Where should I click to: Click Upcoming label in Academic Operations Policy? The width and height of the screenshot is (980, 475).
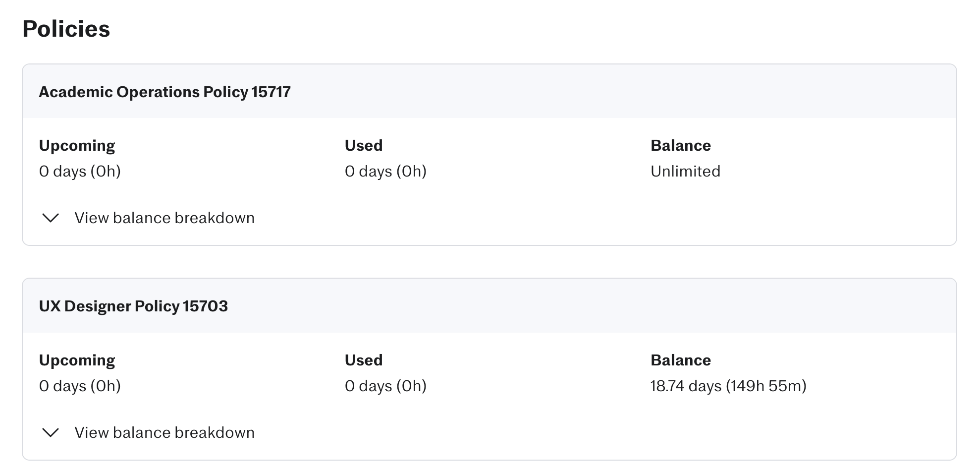coord(77,146)
